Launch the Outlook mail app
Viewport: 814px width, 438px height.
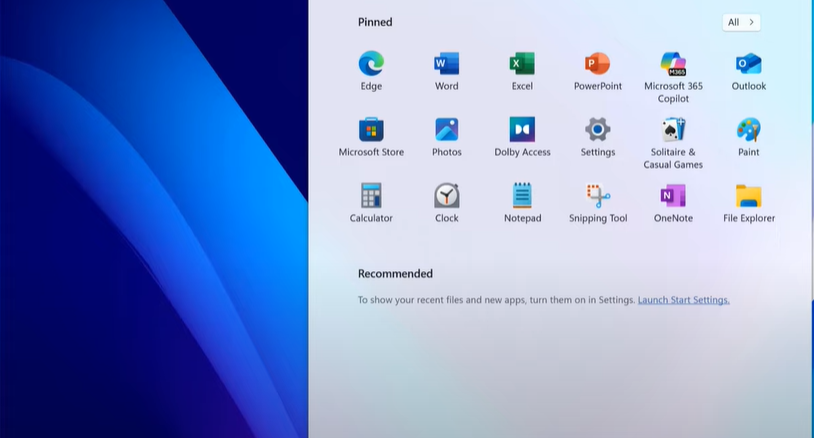(749, 64)
